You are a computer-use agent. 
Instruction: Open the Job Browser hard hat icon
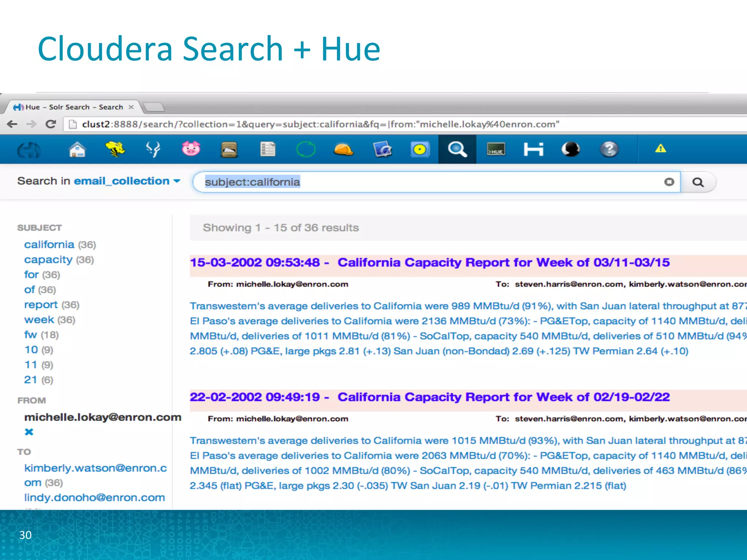(343, 149)
